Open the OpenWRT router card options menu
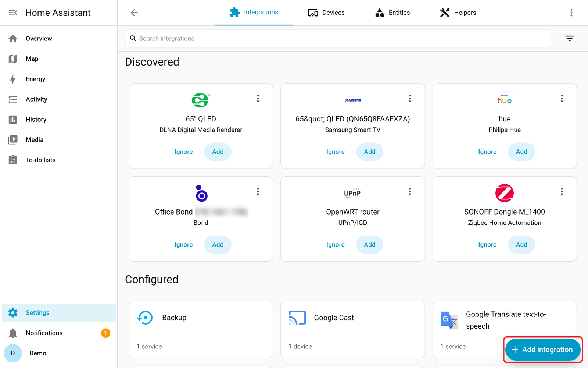 click(x=410, y=191)
